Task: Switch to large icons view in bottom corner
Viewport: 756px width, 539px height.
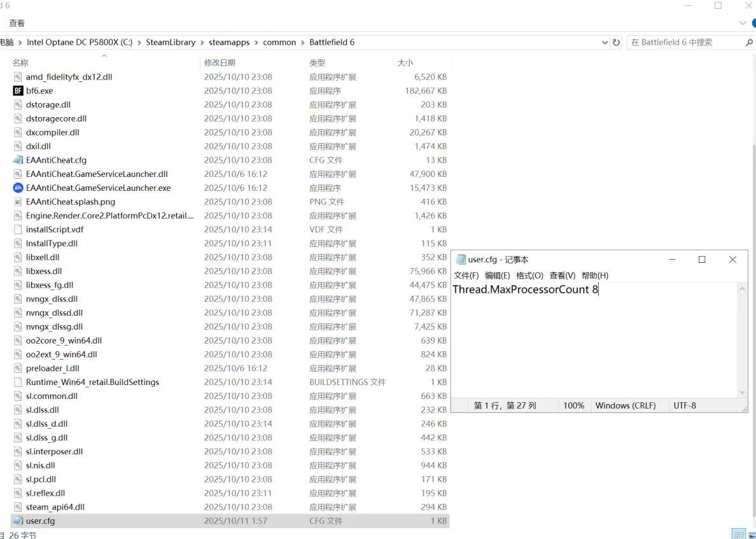Action: coord(752,534)
